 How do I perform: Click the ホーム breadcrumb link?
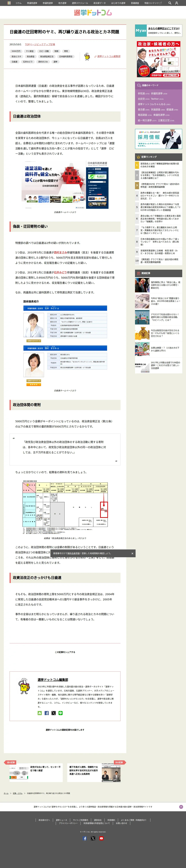click(x=6, y=793)
